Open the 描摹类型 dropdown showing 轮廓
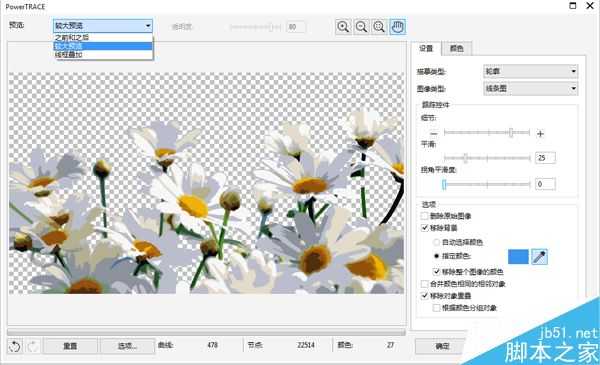600x365 pixels. pyautogui.click(x=531, y=71)
